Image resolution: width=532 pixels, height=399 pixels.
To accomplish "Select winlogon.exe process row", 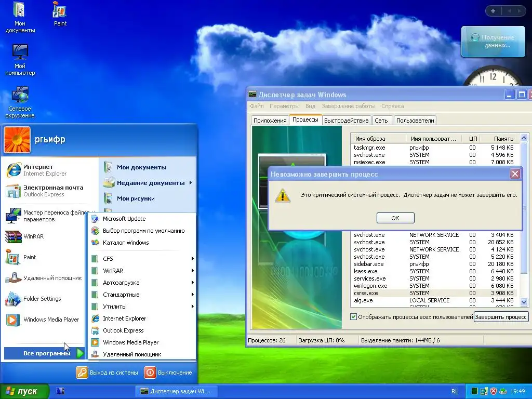I will pos(434,286).
